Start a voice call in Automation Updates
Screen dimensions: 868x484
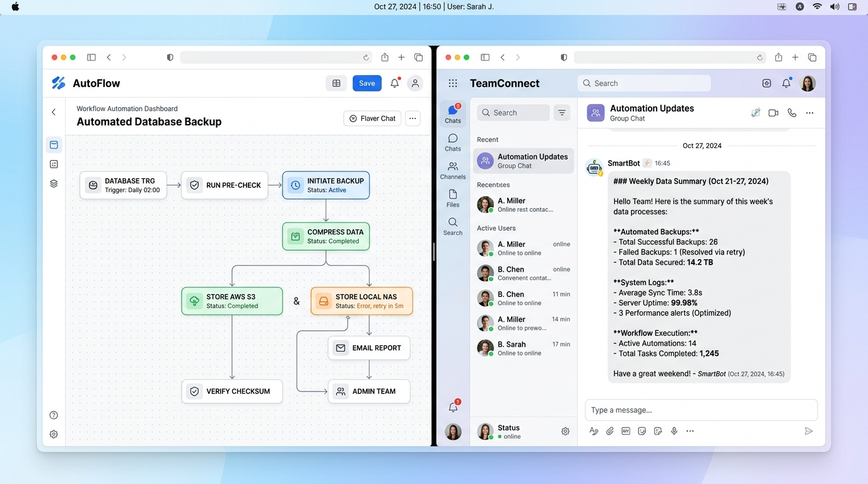[792, 113]
